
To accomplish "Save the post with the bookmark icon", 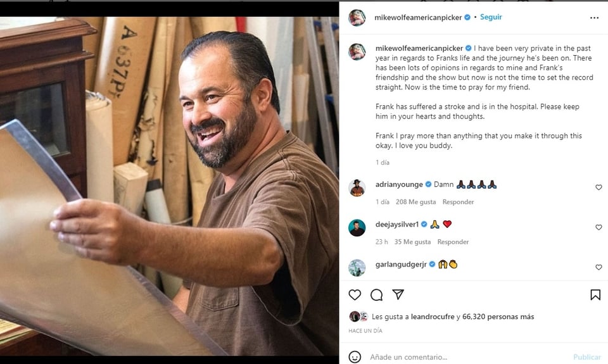I will point(595,294).
